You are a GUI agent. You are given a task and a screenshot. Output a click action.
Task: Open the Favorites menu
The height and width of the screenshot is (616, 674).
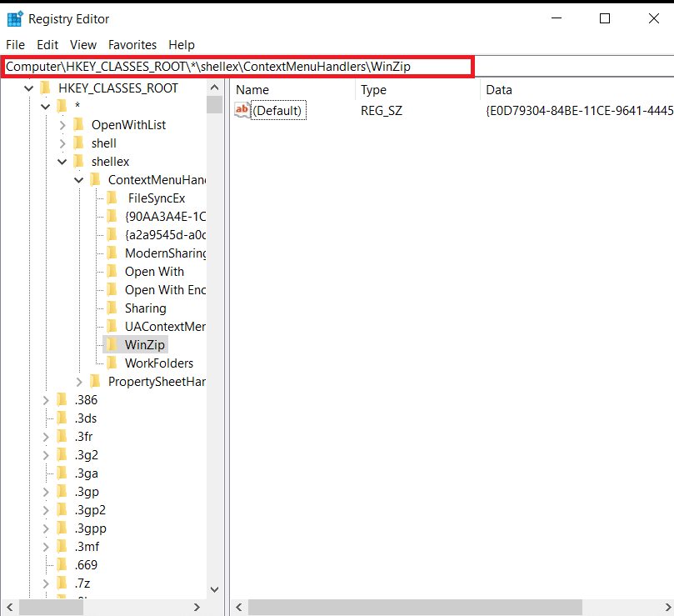pyautogui.click(x=132, y=45)
